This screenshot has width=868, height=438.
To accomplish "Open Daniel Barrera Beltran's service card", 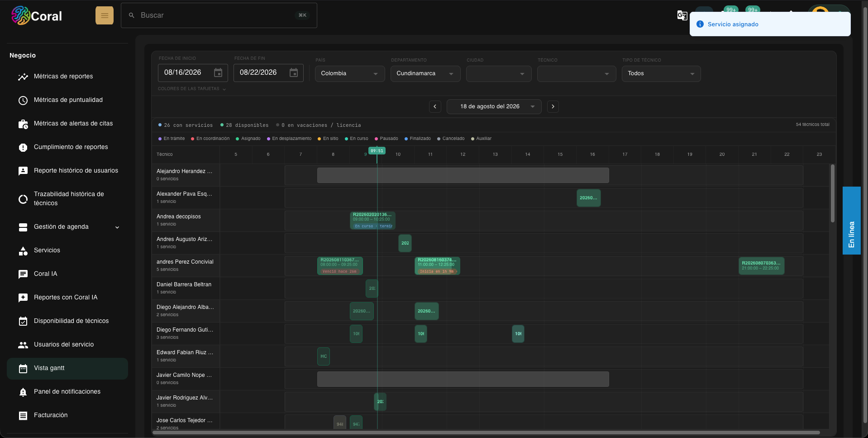I will point(372,289).
